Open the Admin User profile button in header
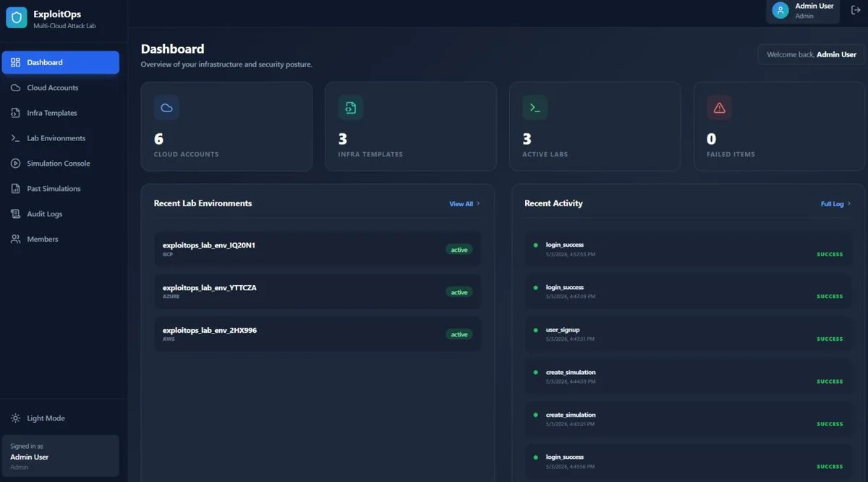This screenshot has width=868, height=482. pos(803,11)
